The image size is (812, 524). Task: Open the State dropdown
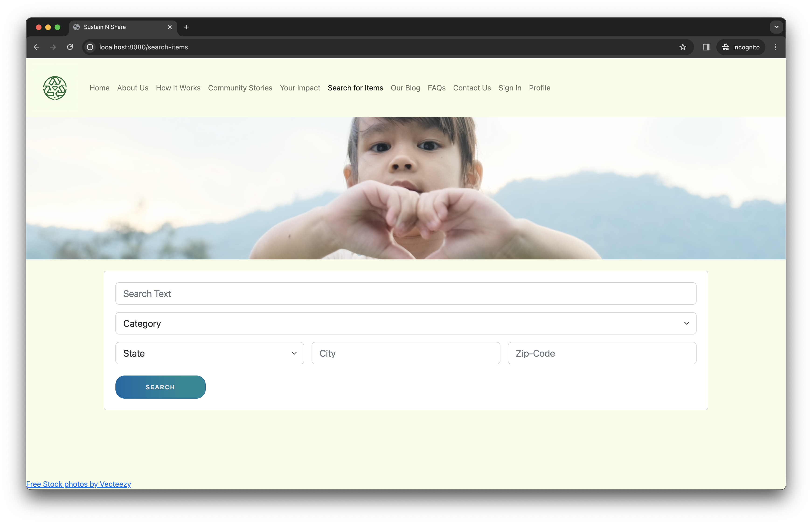(x=209, y=353)
